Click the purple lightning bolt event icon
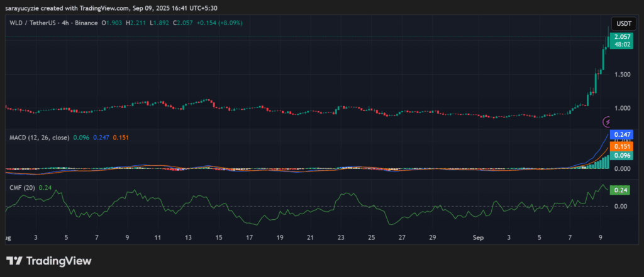This screenshot has width=644, height=277. coord(606,121)
